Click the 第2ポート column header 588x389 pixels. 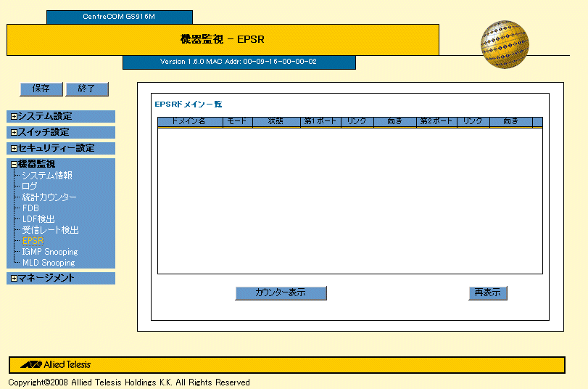tap(437, 122)
